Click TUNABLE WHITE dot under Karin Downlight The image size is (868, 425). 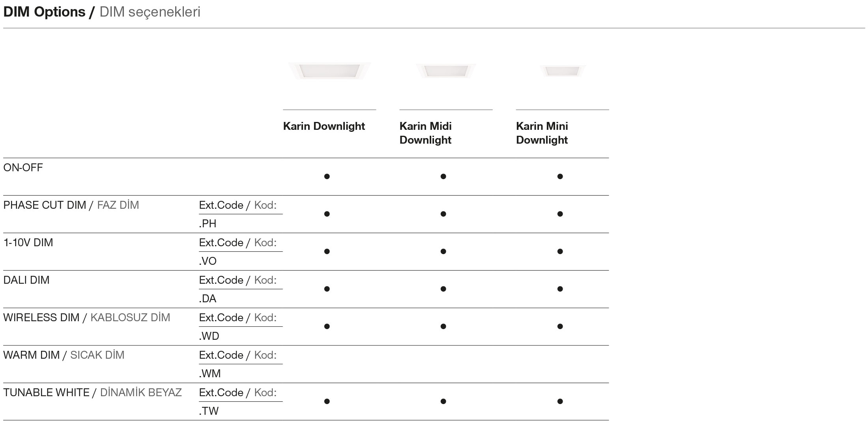327,401
